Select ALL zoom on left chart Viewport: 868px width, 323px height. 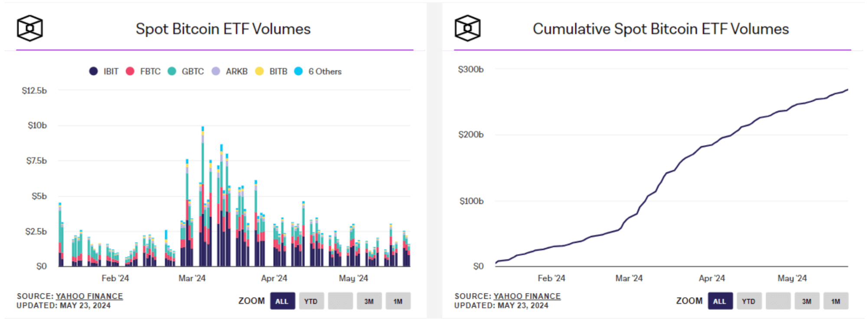(x=282, y=301)
